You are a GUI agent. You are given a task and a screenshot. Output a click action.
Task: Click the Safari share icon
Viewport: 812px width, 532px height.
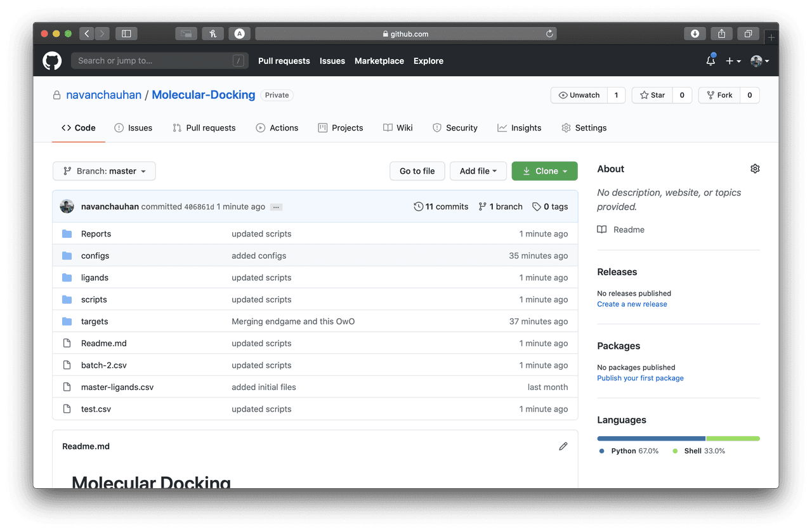tap(721, 34)
